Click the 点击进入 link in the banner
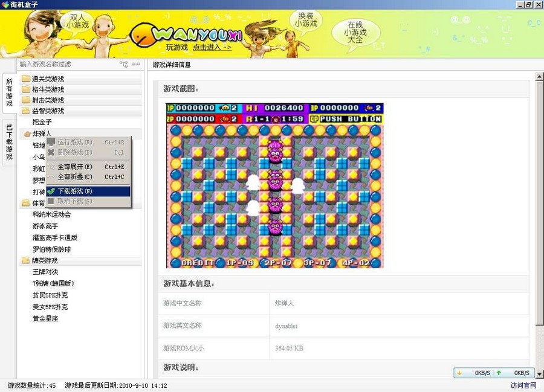Screen dimensions: 544x392 point(206,47)
